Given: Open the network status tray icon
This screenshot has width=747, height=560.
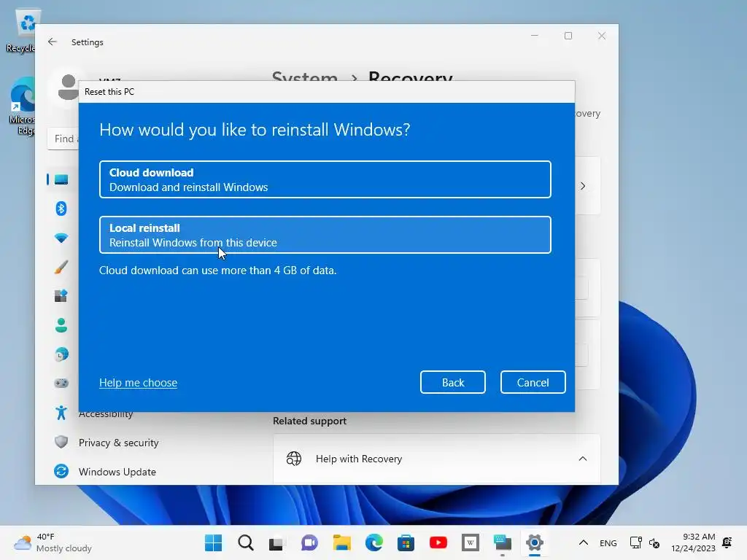Looking at the screenshot, I should (635, 542).
